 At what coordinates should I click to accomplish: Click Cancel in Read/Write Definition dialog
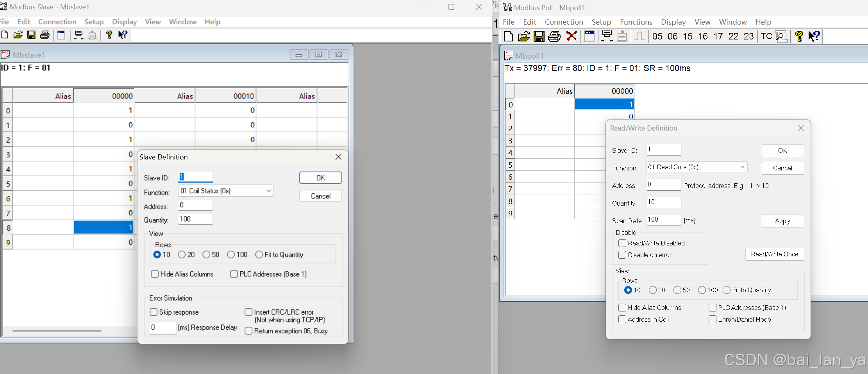[x=782, y=168]
